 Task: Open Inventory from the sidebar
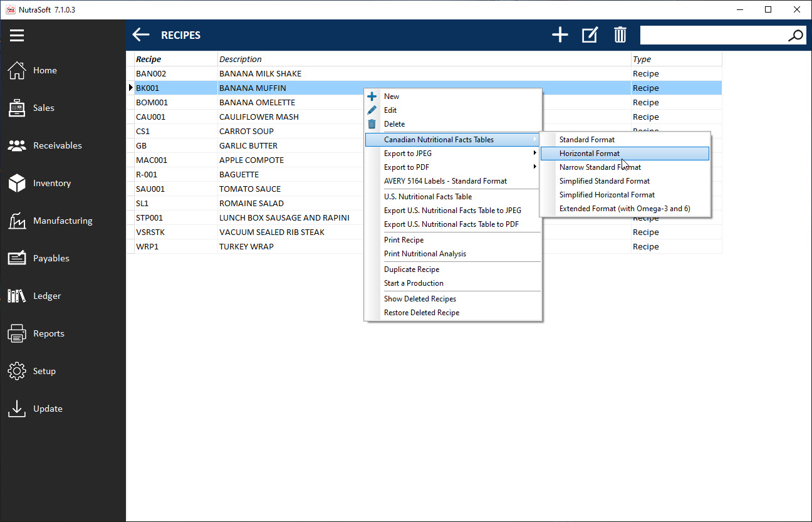coord(51,183)
